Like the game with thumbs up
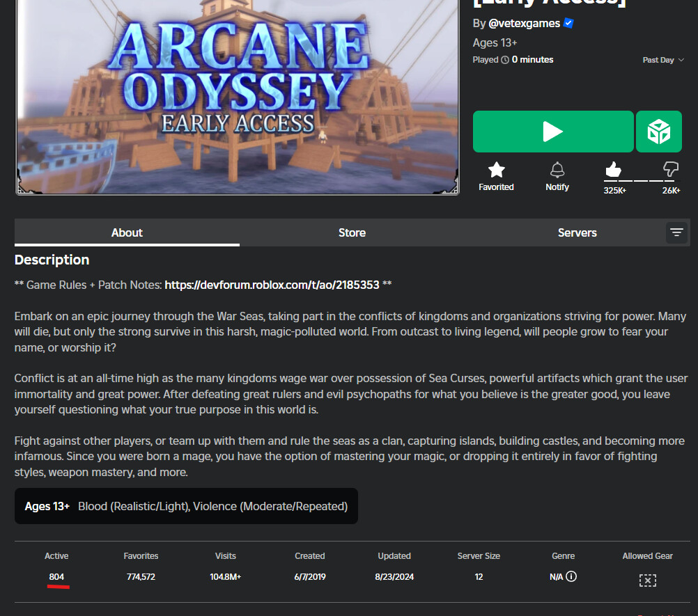Screen dimensions: 698x616 pyautogui.click(x=613, y=169)
